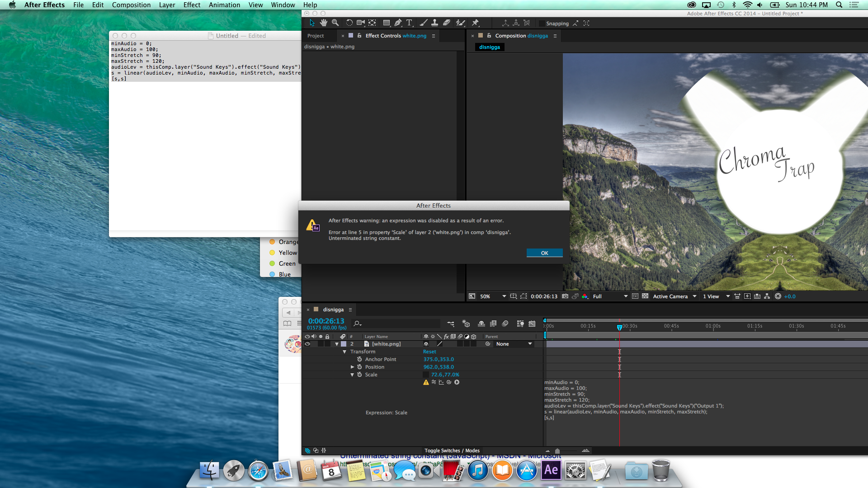Open the expression graph icon under Scale
The width and height of the screenshot is (868, 488).
441,382
